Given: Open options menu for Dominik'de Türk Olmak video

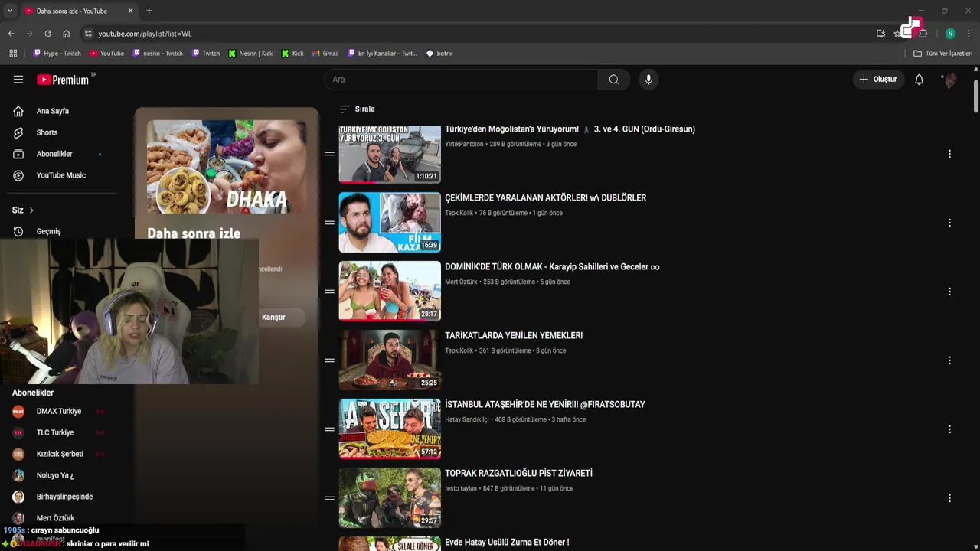Looking at the screenshot, I should pos(949,292).
